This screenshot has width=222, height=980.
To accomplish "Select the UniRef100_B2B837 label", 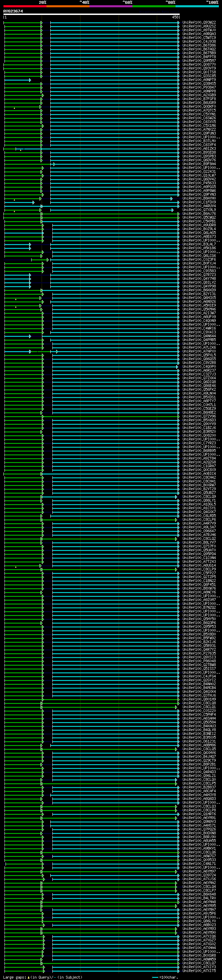I will click(x=199, y=787).
